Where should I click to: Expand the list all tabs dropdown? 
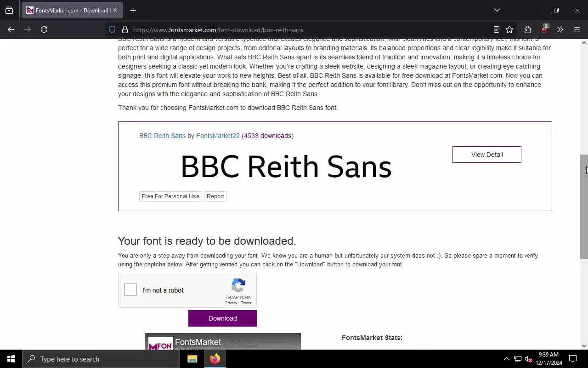click(497, 10)
